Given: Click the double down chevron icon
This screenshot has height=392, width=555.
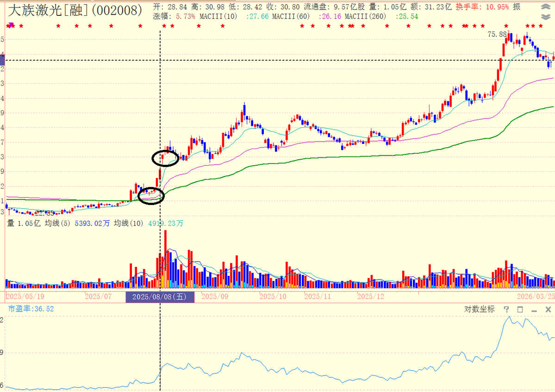Looking at the screenshot, I should (x=545, y=17).
